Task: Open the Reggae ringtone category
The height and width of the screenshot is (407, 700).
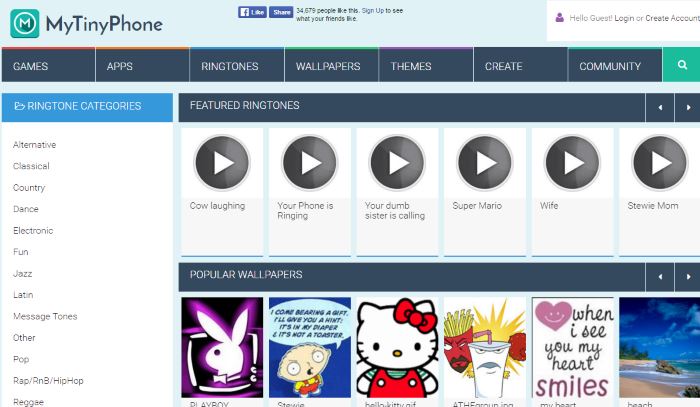Action: (x=28, y=402)
